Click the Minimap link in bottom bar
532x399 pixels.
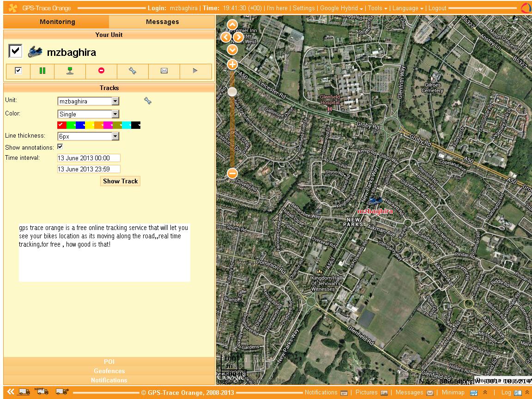453,392
